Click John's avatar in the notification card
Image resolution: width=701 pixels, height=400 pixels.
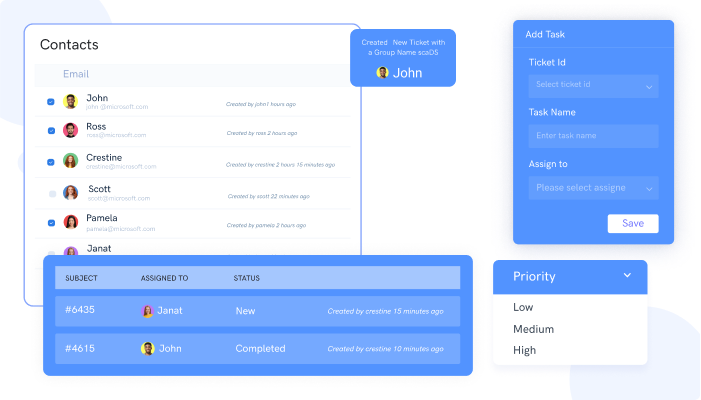coord(382,72)
